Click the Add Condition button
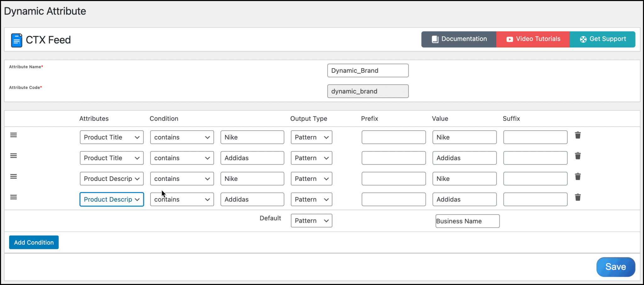644x285 pixels. (34, 242)
